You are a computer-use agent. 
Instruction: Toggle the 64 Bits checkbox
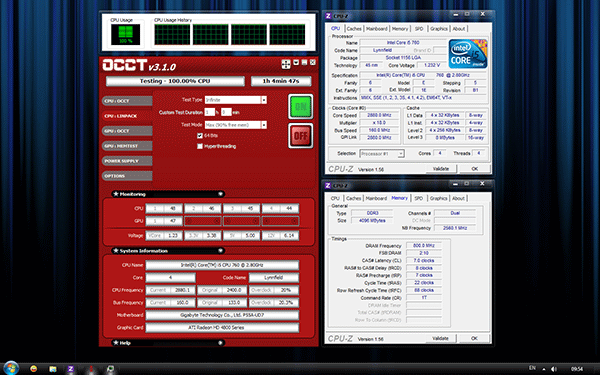click(200, 135)
